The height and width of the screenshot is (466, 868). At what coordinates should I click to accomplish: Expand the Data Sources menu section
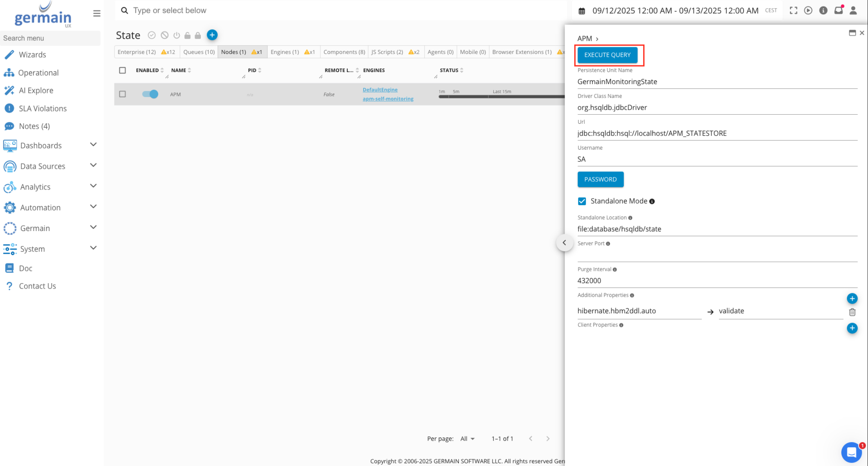[x=93, y=166]
